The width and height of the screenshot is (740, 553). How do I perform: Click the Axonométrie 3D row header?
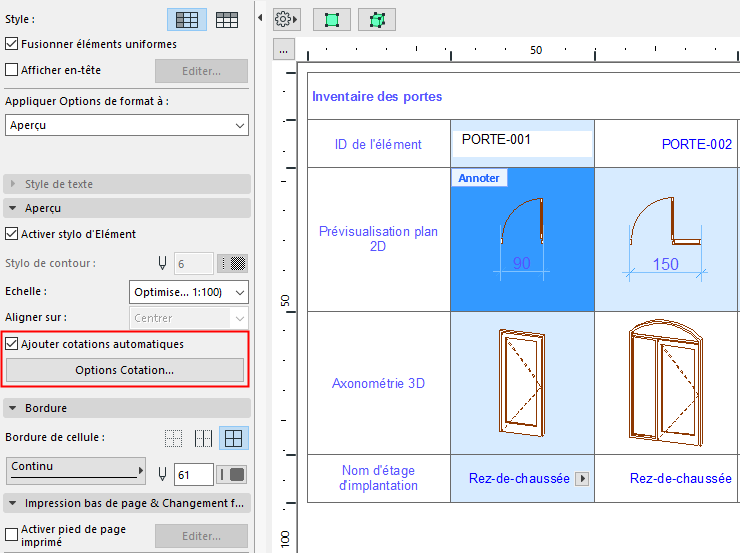(378, 383)
